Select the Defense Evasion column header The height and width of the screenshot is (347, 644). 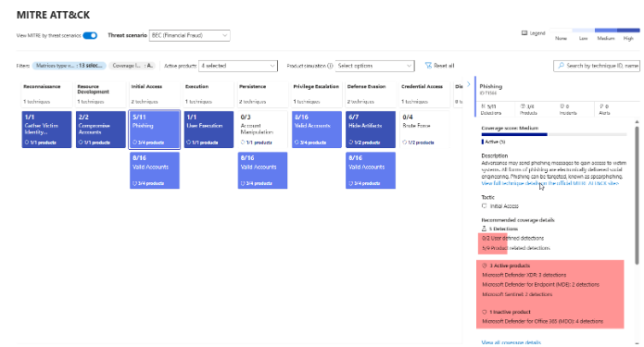(371, 94)
